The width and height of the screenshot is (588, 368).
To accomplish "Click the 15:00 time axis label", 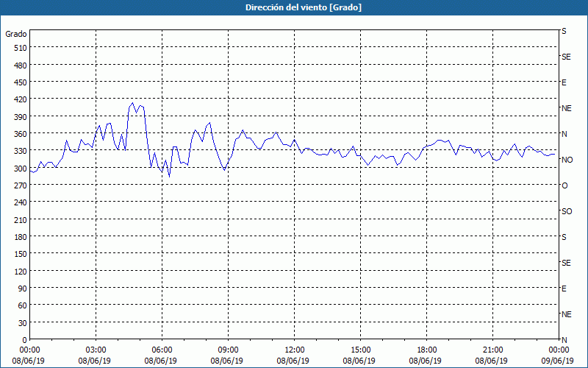I will click(360, 350).
